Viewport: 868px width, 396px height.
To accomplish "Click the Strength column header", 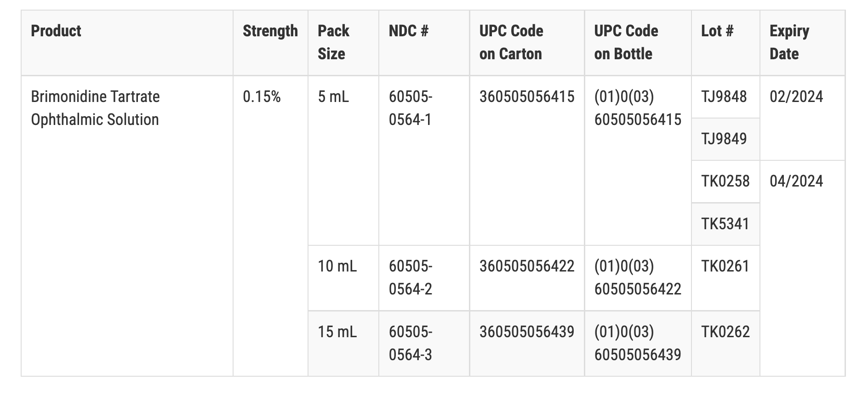I will click(270, 31).
